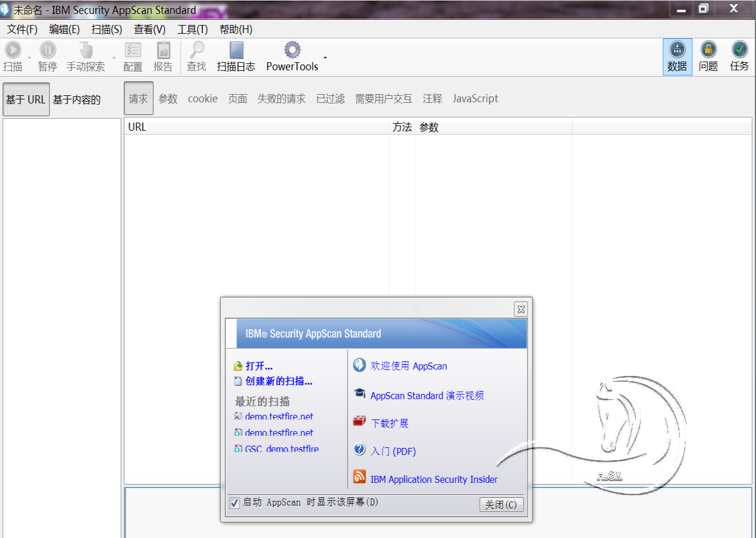Open the AppScan Standard 演示视频 link
The image size is (756, 538).
tap(427, 396)
